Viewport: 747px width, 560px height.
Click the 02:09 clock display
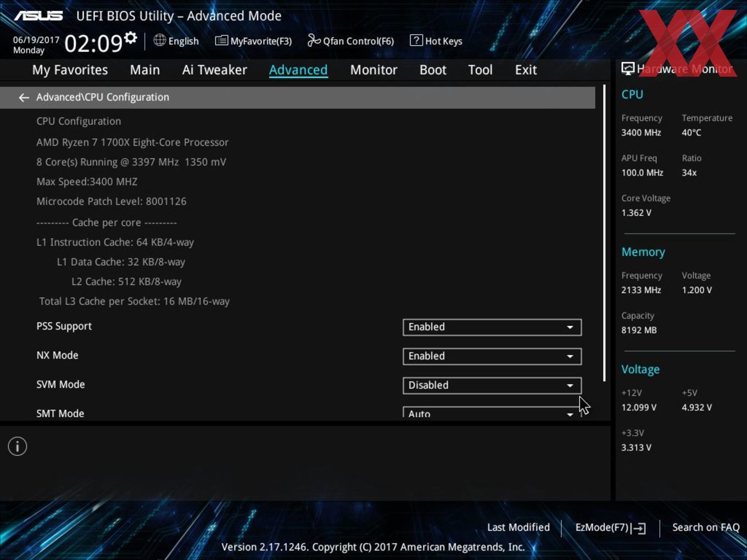(x=93, y=43)
